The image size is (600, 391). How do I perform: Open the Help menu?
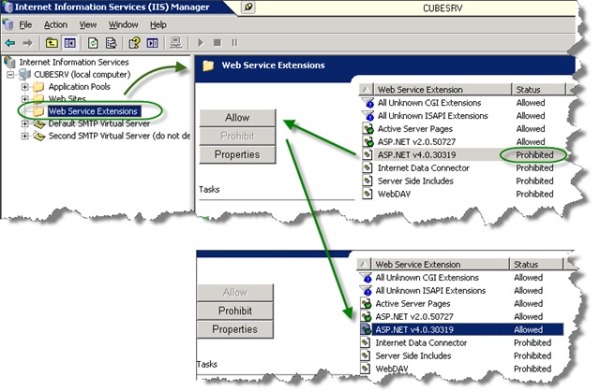(x=158, y=25)
